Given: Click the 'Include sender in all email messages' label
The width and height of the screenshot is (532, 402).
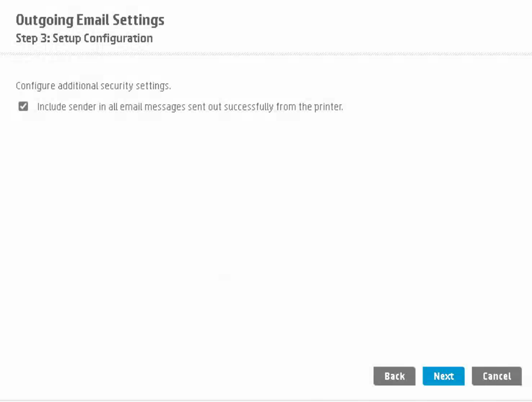Looking at the screenshot, I should point(190,107).
